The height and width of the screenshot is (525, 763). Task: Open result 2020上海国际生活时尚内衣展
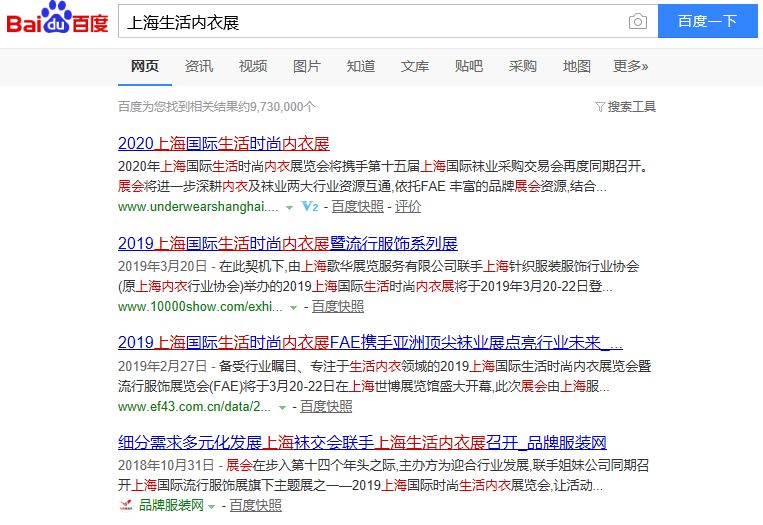224,144
